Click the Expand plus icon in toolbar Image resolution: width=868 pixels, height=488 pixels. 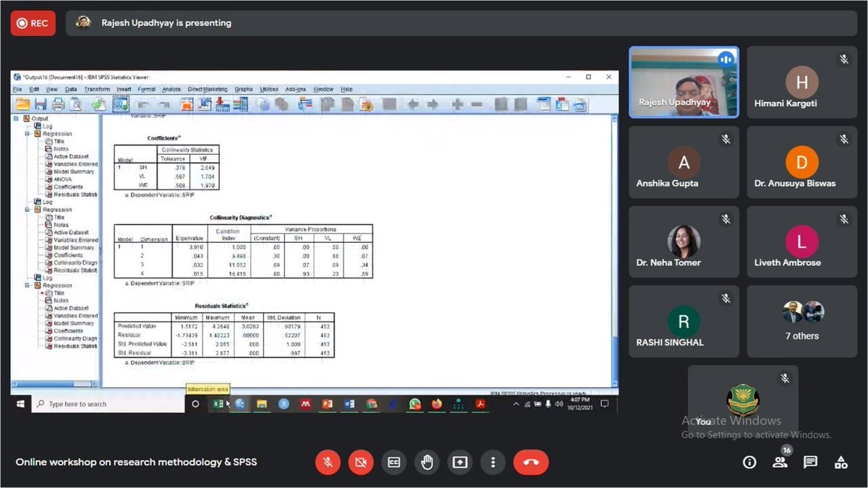click(457, 105)
